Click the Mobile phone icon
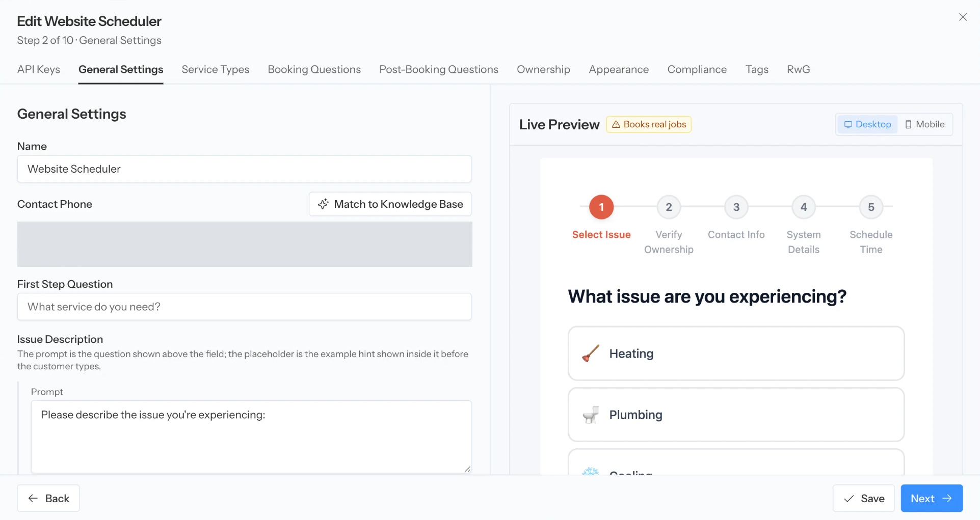This screenshot has width=980, height=520. click(908, 125)
